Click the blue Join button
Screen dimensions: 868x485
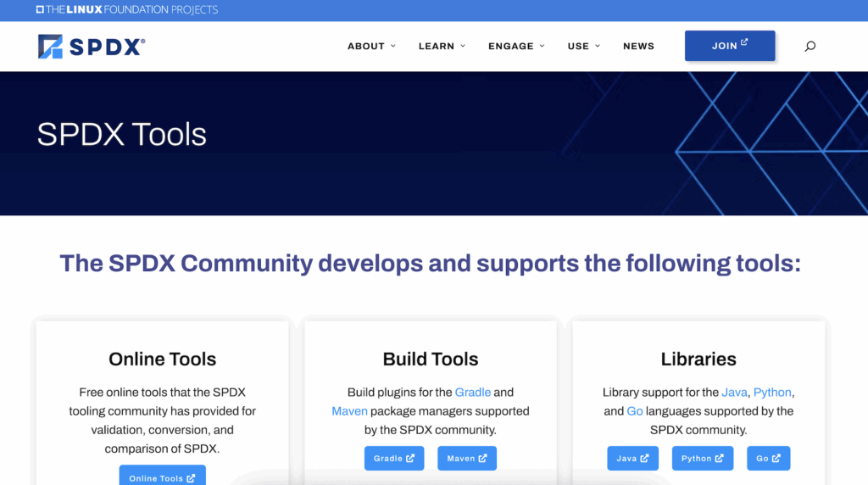click(x=730, y=46)
